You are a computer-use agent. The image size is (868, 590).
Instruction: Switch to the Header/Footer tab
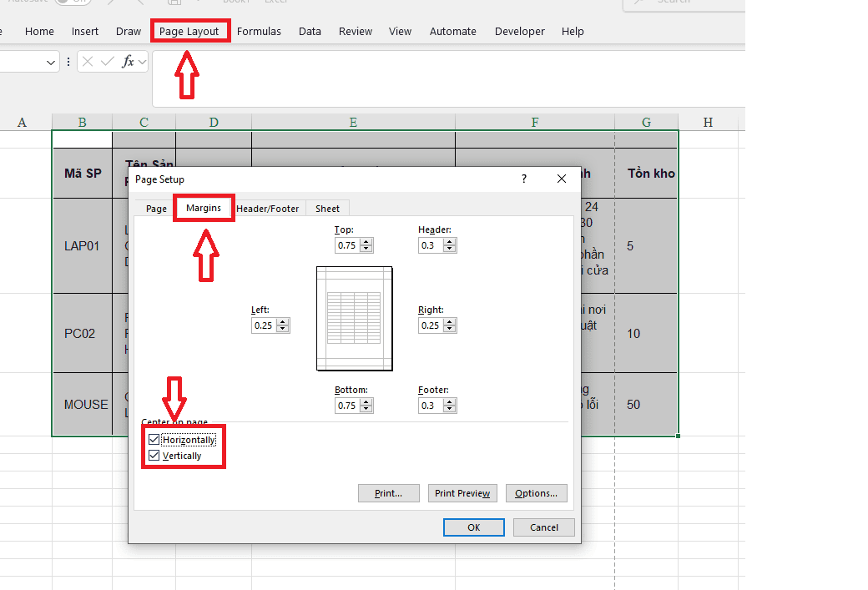(x=267, y=209)
